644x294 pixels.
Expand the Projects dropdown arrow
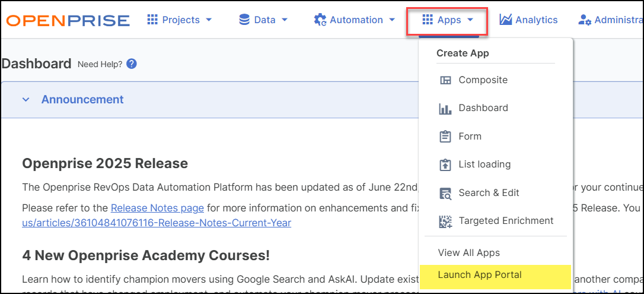tap(209, 20)
